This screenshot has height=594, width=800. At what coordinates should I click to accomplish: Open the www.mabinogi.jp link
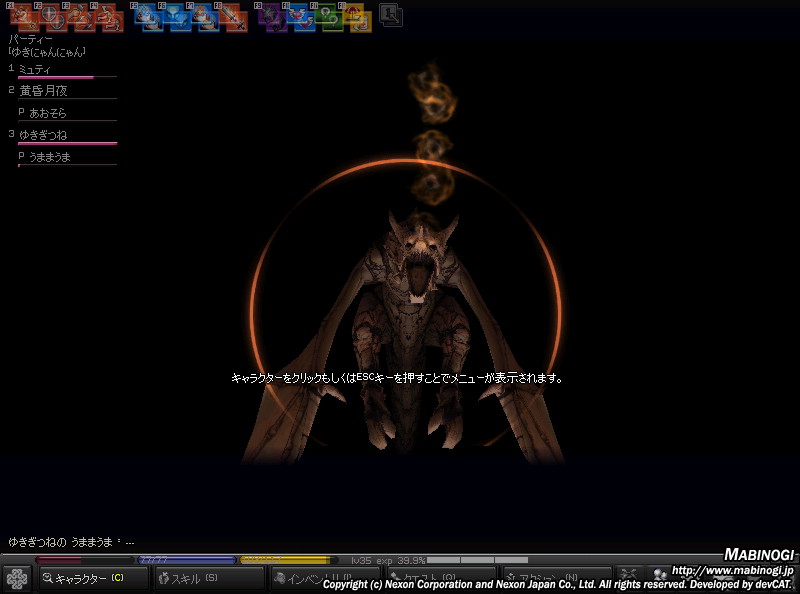(x=733, y=571)
